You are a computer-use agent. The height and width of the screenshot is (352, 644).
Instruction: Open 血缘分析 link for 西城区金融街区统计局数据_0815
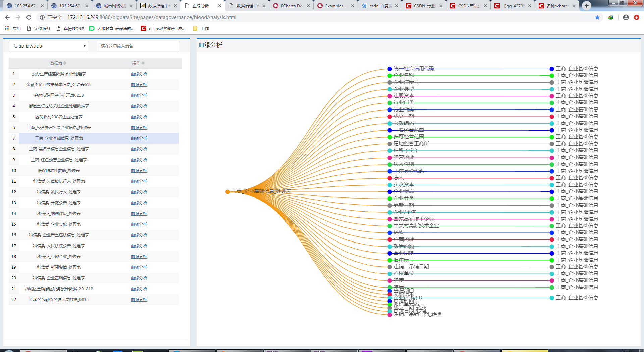pos(139,300)
